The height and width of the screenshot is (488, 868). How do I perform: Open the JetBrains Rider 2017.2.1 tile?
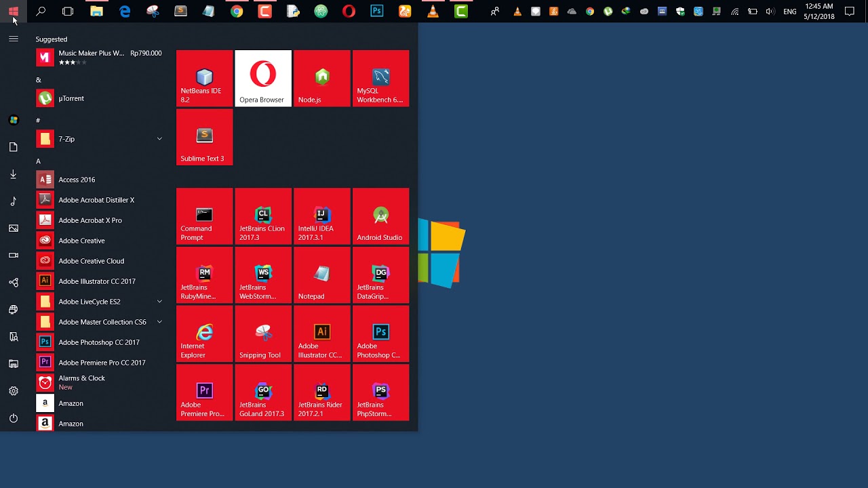[x=322, y=392]
